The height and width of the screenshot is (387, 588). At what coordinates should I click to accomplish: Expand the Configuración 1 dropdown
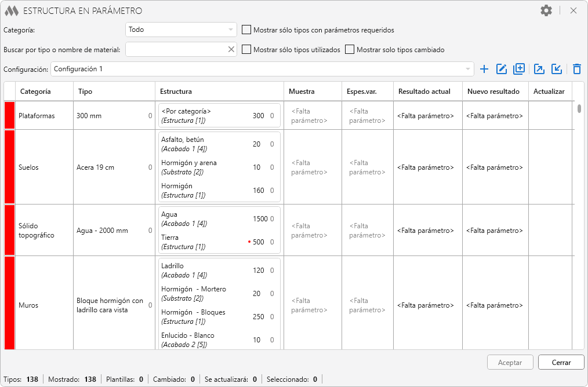[x=262, y=69]
